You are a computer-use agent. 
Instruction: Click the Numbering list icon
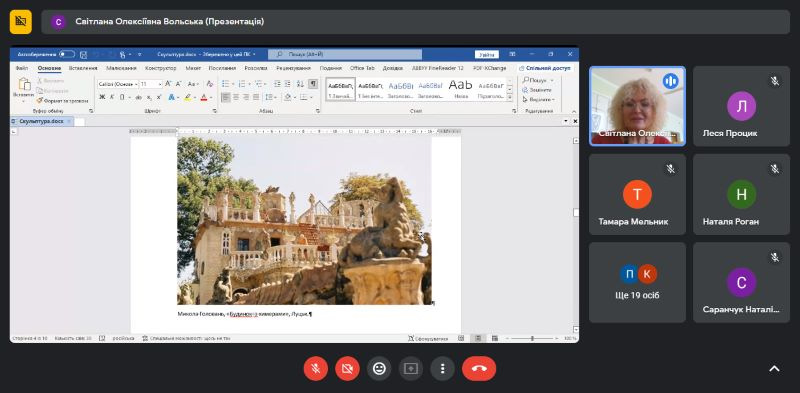coord(242,84)
